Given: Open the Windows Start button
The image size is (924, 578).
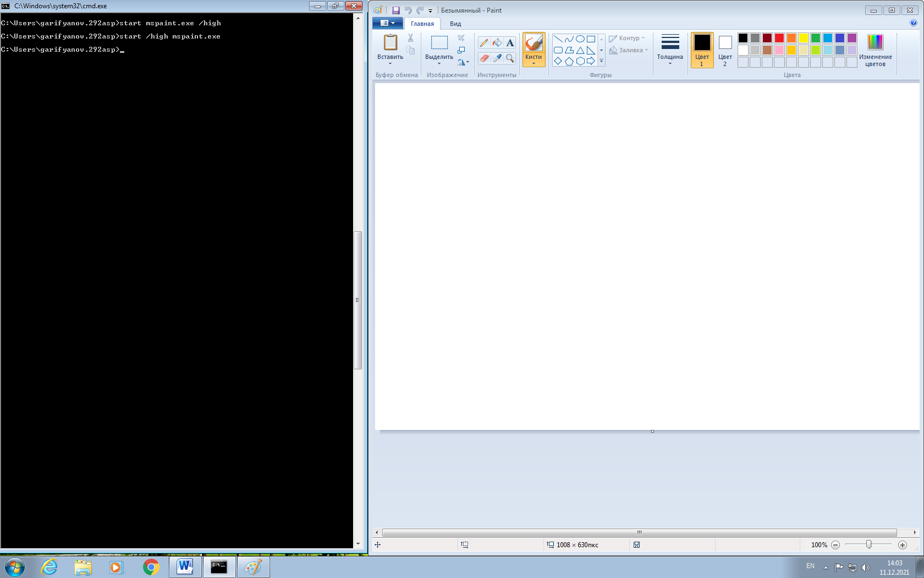Looking at the screenshot, I should click(x=15, y=567).
